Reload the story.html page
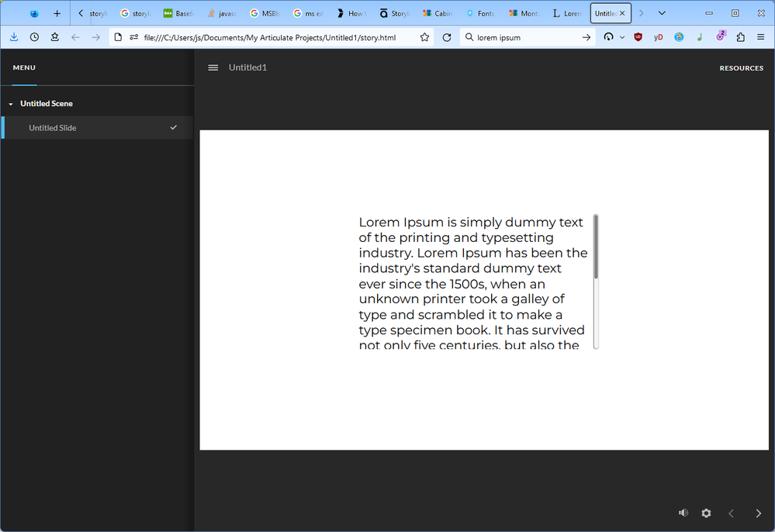 click(x=447, y=37)
